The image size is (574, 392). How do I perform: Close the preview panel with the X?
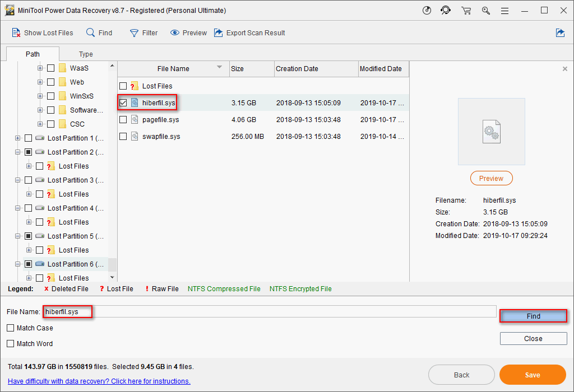pos(565,69)
